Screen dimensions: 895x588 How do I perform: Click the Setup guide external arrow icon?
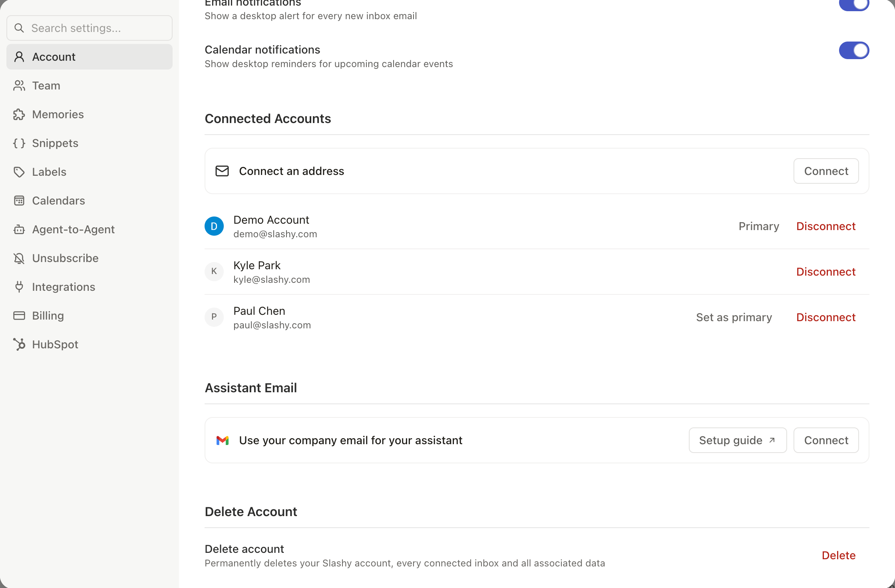(772, 440)
